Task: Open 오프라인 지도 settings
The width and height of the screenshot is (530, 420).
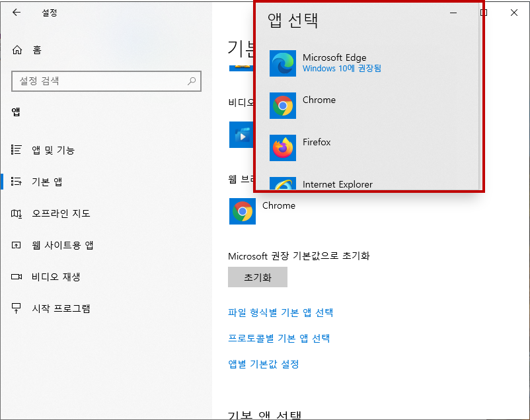Action: (x=61, y=213)
